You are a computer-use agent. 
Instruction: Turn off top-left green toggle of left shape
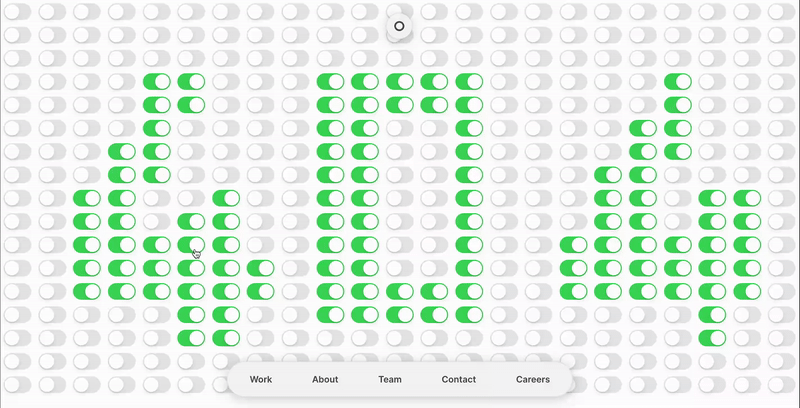tap(157, 82)
